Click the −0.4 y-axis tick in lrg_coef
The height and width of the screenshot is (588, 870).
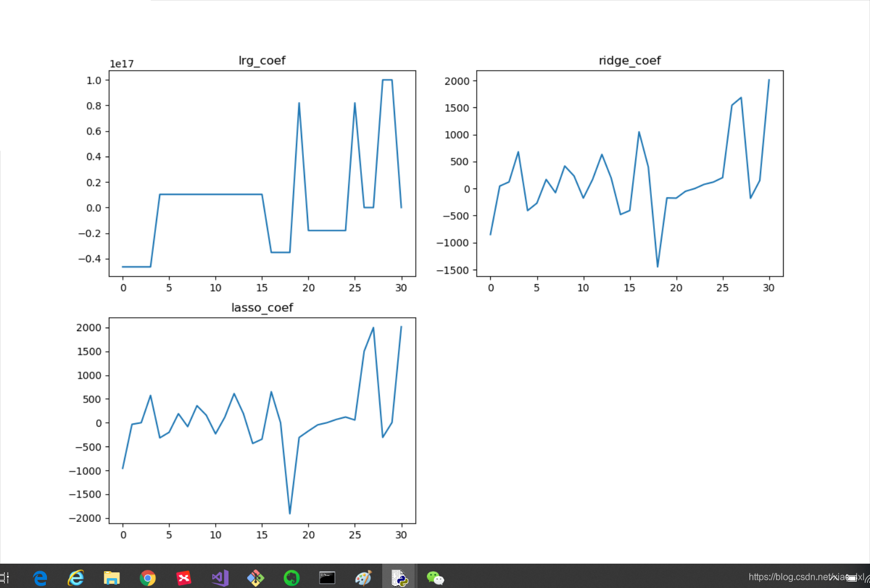coord(90,259)
